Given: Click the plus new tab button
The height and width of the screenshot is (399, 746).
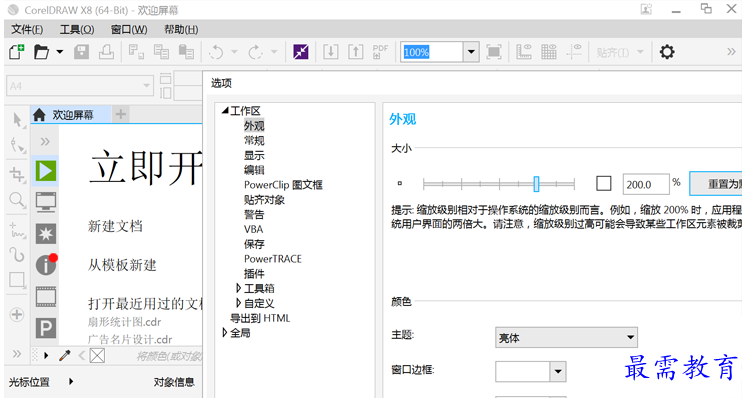Looking at the screenshot, I should tap(121, 115).
